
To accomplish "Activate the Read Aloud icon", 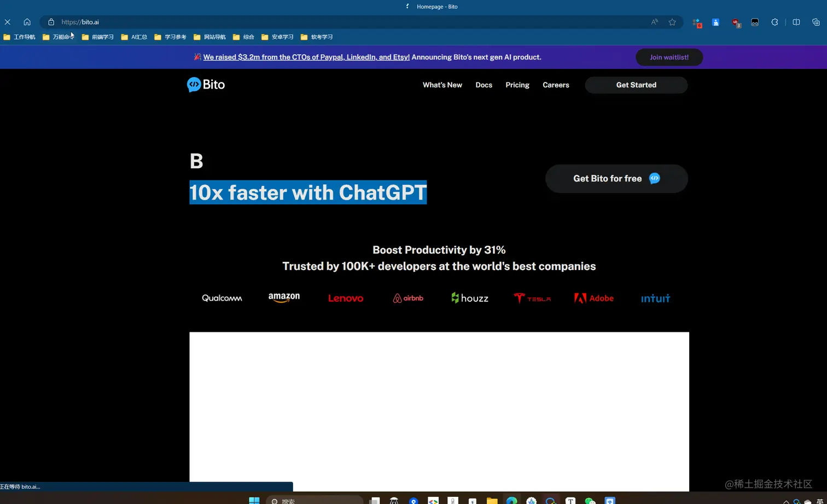I will pyautogui.click(x=654, y=22).
